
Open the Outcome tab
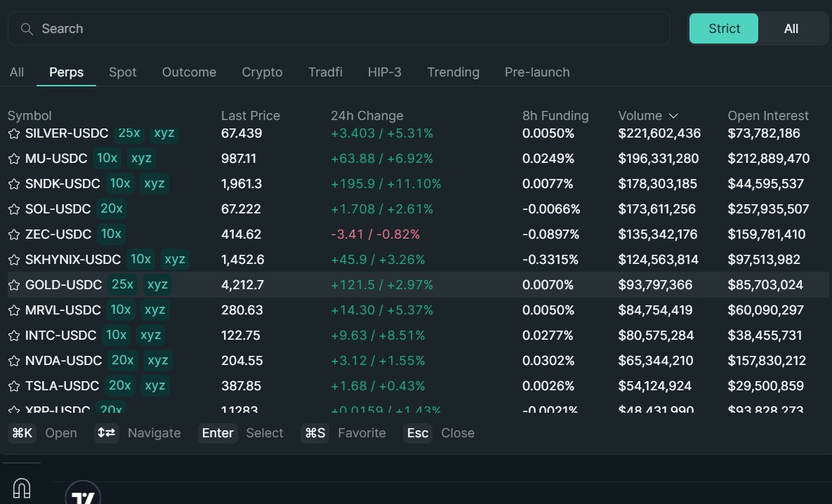coord(189,72)
